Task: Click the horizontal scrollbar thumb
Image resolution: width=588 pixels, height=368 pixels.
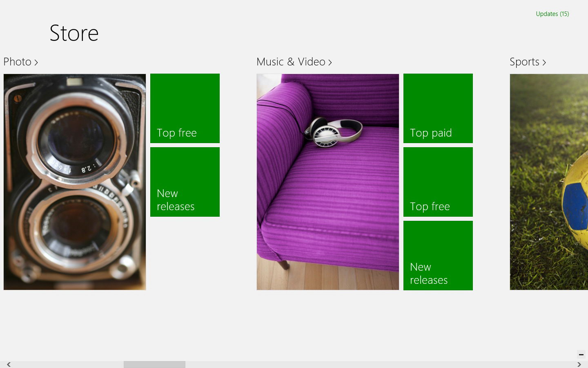Action: click(154, 364)
